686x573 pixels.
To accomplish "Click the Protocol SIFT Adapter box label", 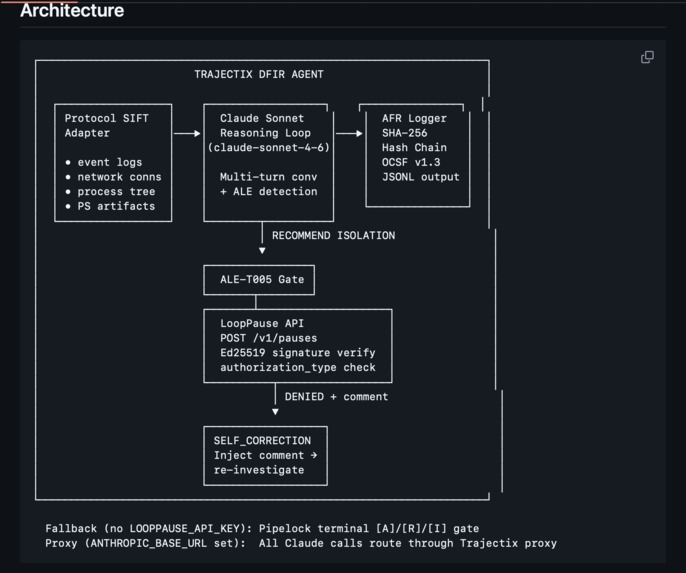I will pos(107,126).
